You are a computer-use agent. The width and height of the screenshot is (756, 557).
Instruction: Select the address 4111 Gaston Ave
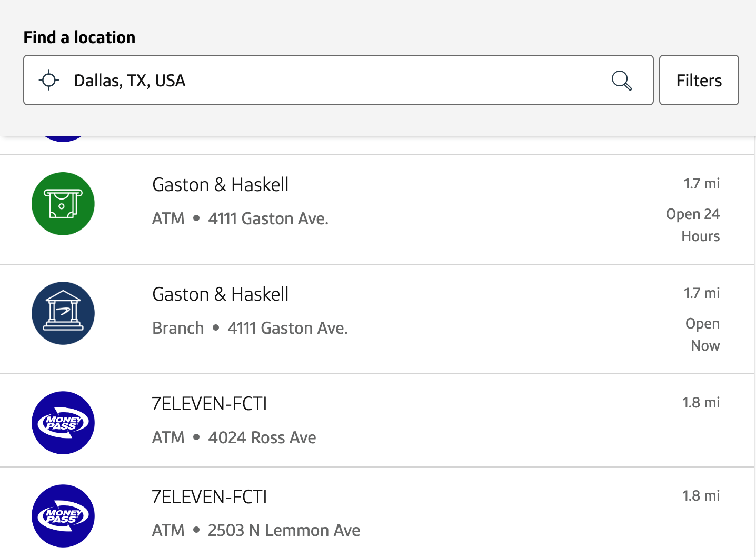(x=268, y=218)
